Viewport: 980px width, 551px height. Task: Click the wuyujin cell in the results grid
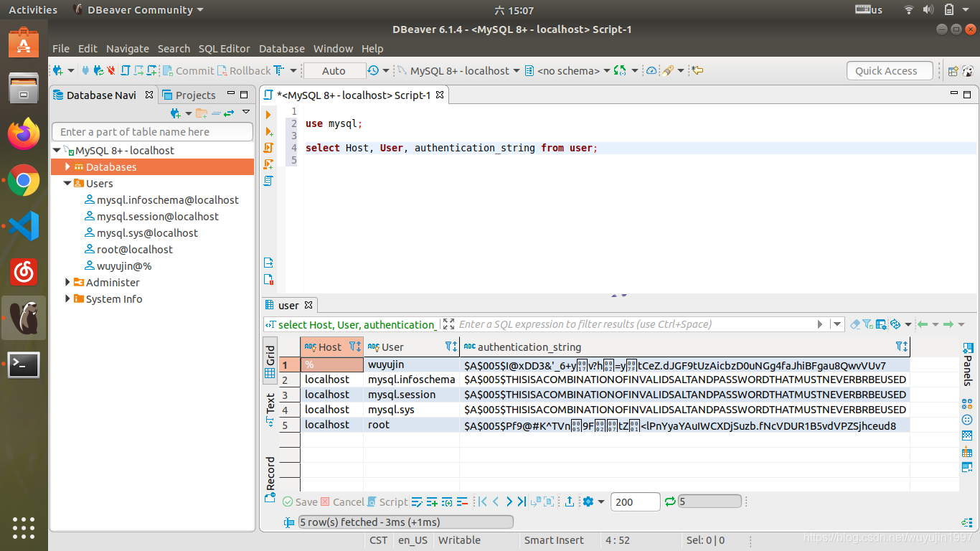coord(411,364)
